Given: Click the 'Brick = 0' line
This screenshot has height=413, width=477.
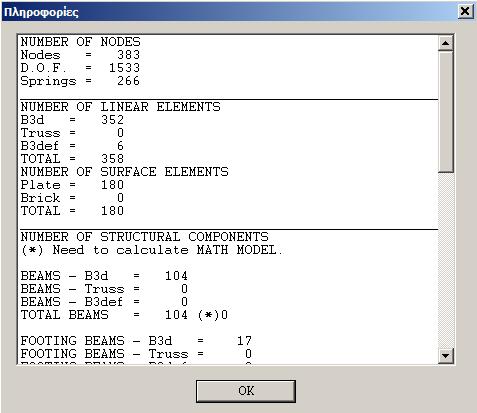Looking at the screenshot, I should tap(72, 198).
